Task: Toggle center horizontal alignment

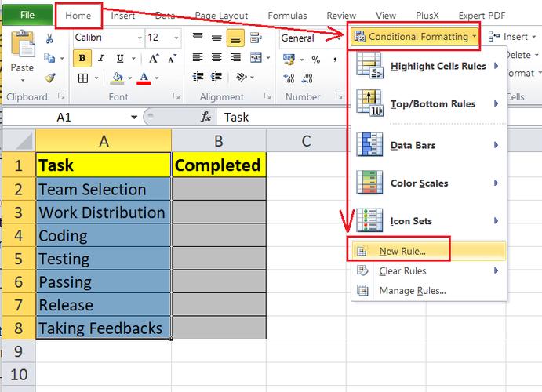Action: (216, 57)
